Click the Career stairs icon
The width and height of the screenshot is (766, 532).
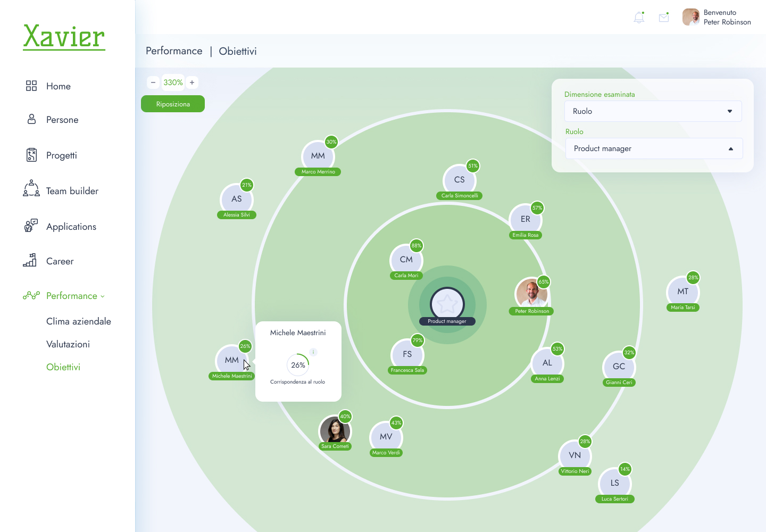30,260
